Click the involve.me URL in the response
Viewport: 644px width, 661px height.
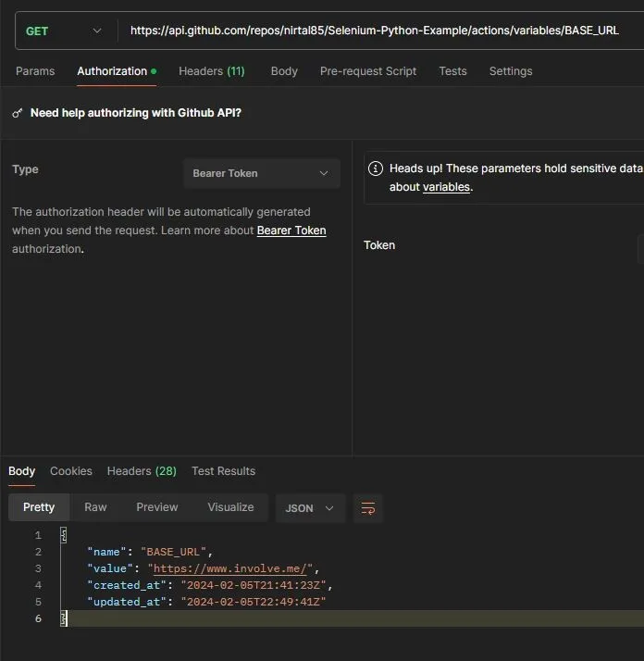[229, 568]
